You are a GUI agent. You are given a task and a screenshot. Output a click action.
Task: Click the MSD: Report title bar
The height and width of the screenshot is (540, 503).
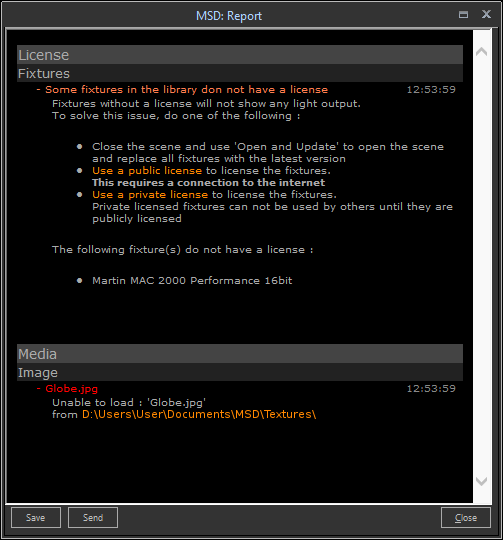(229, 15)
